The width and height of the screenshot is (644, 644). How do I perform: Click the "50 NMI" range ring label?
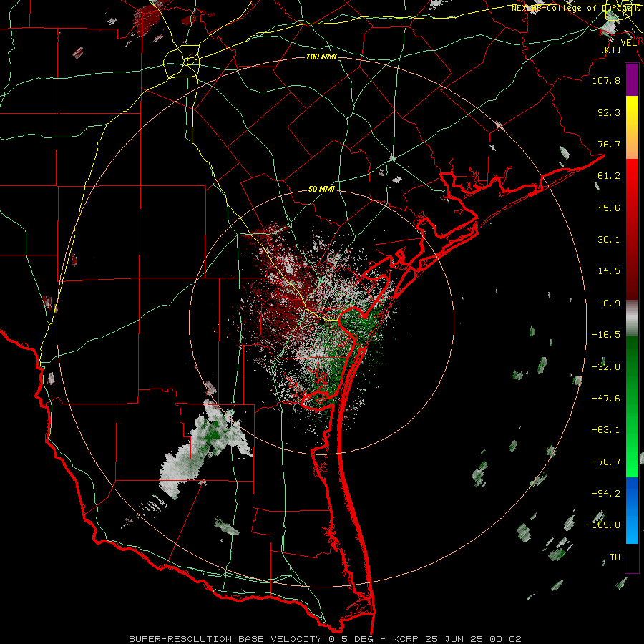point(321,189)
